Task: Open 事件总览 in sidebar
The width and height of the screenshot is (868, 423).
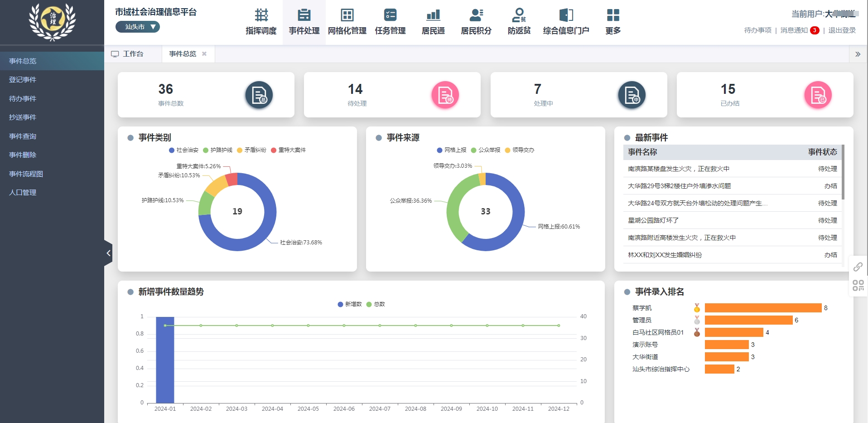Action: (52, 61)
